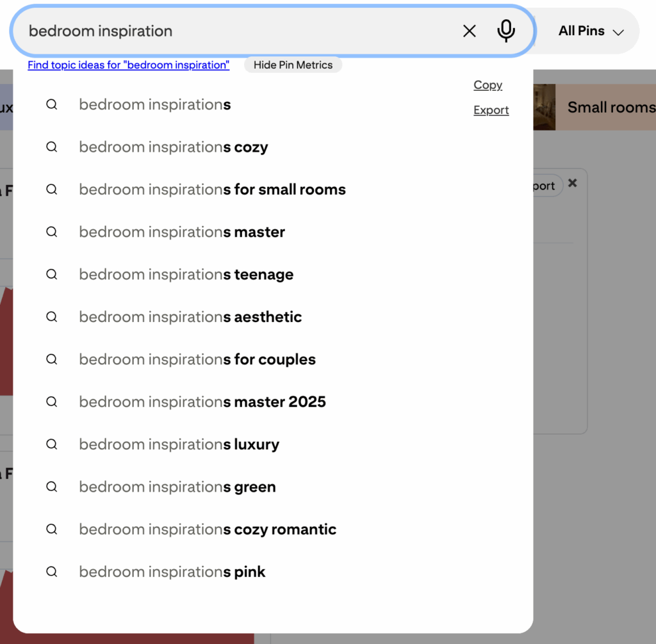Click the search icon next to "bedroom inspirations pink"

52,572
